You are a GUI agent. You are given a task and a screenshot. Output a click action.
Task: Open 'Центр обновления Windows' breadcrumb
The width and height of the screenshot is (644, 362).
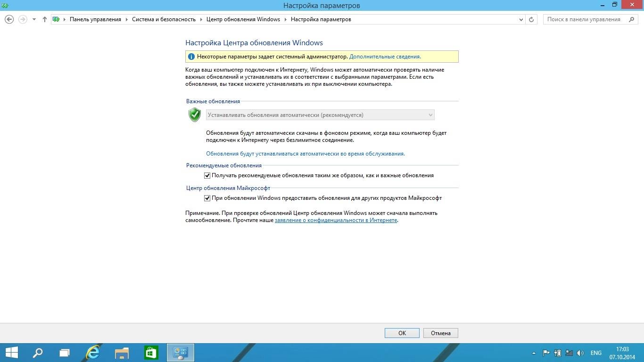pyautogui.click(x=243, y=19)
